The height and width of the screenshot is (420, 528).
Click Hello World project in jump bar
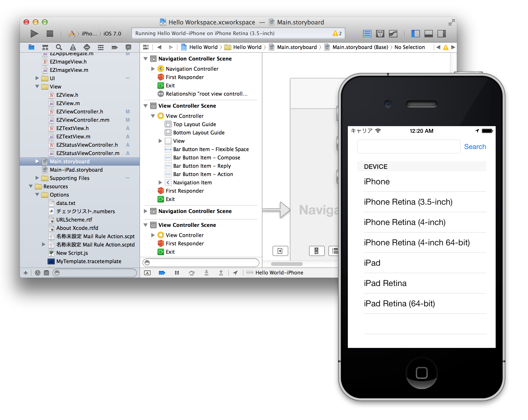(199, 47)
